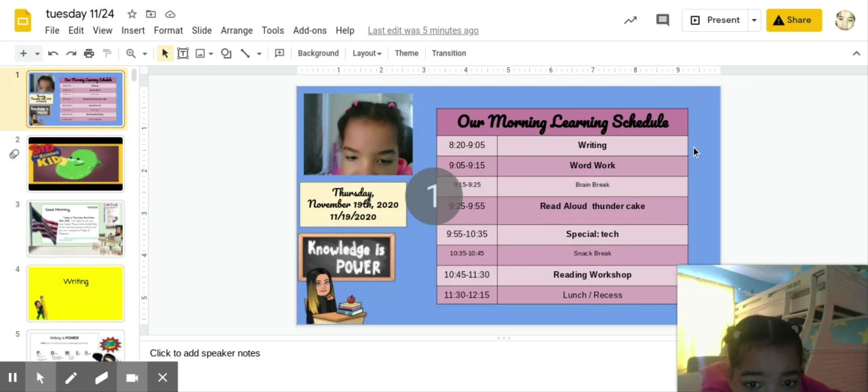
Task: Select slide 2 Sid Science Kid thumbnail
Action: [x=75, y=163]
